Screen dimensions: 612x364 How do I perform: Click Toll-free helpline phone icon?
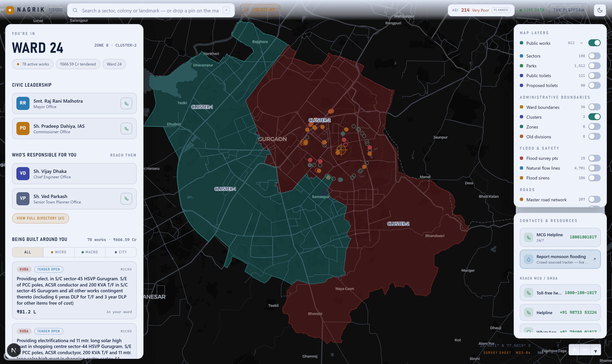point(529,293)
